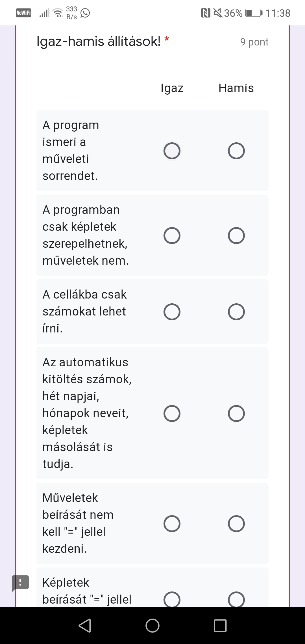Mark "csak képletek szerepelhetnek" statement as Hamis
The width and height of the screenshot is (305, 644).
[236, 236]
